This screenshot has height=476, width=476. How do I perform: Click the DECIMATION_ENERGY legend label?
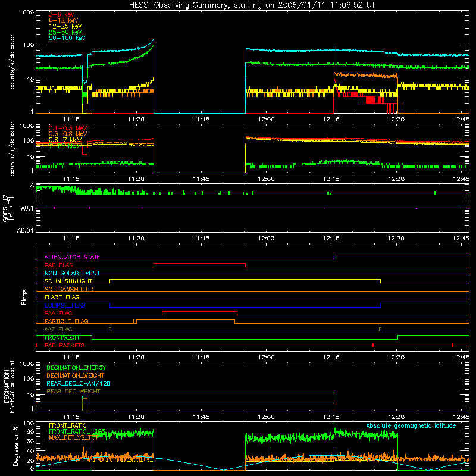point(76,368)
